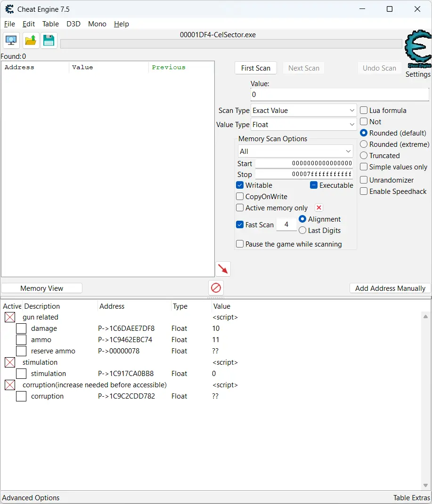Open the memory region All dropdown
Viewport: 432px width, 504px height.
[295, 152]
